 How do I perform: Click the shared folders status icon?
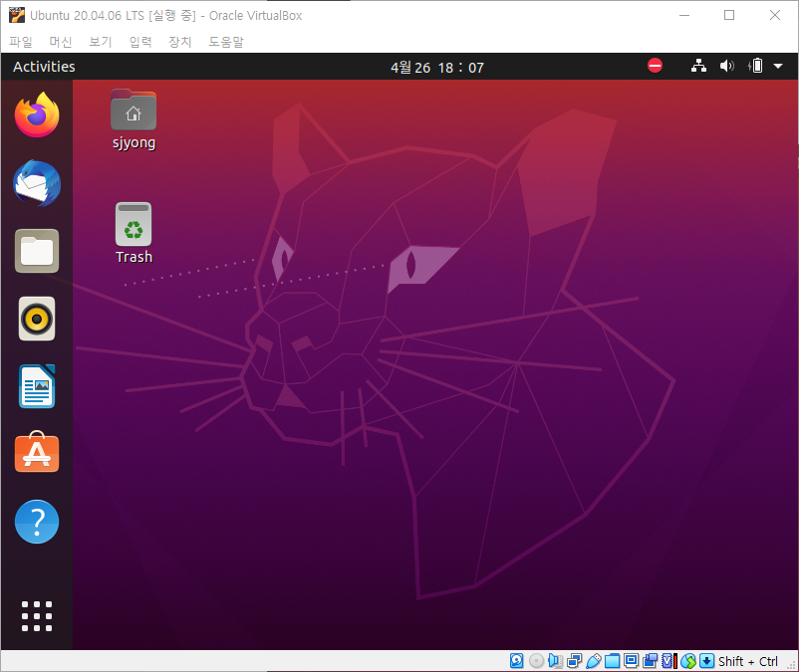click(x=612, y=661)
